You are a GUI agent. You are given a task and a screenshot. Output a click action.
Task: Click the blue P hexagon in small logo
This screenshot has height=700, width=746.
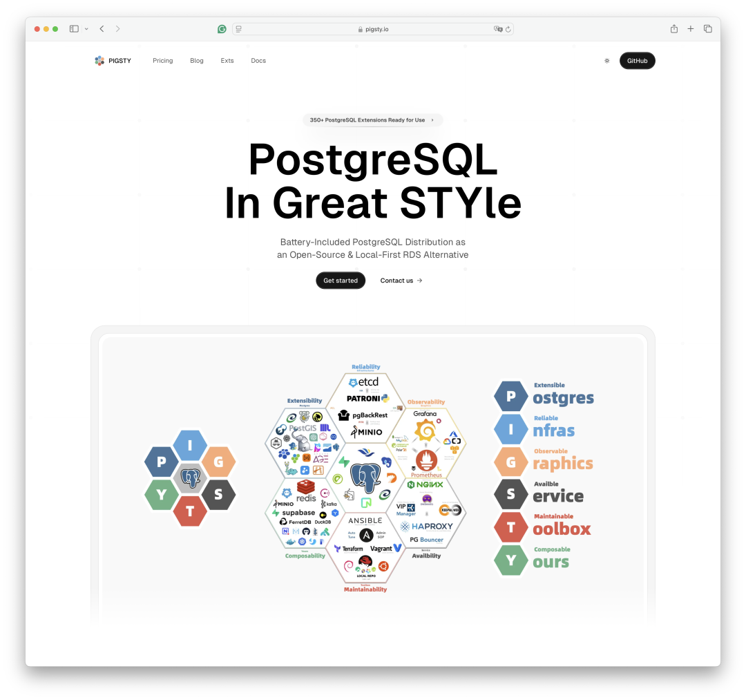coord(161,461)
